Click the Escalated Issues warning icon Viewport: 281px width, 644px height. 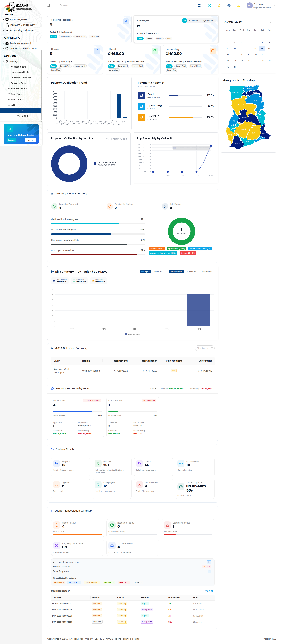pos(167,525)
